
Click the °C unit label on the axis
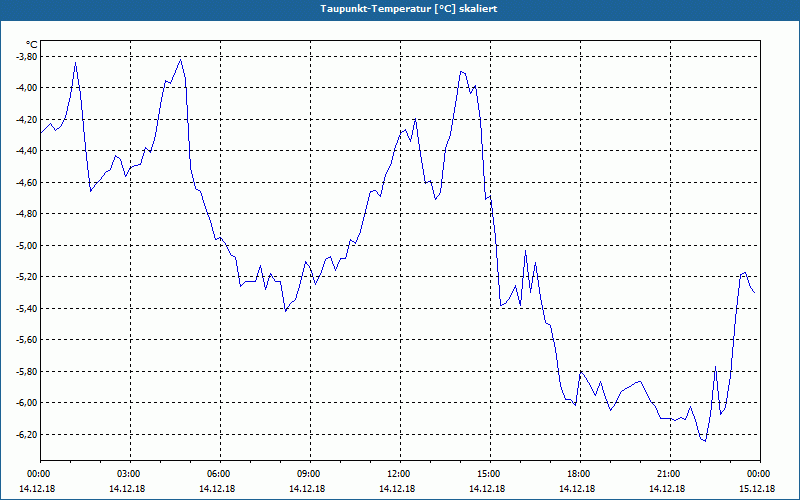[32, 45]
